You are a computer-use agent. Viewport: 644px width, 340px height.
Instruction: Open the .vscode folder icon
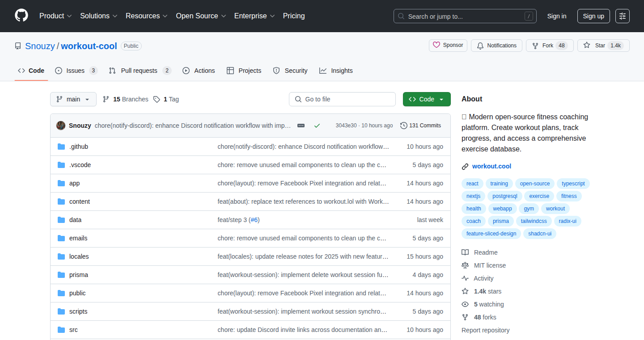[61, 165]
